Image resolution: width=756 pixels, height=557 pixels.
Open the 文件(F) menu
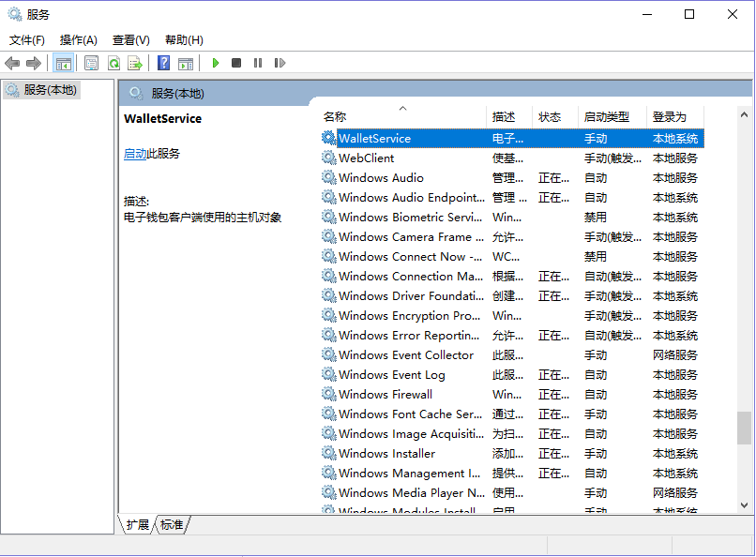coord(27,40)
